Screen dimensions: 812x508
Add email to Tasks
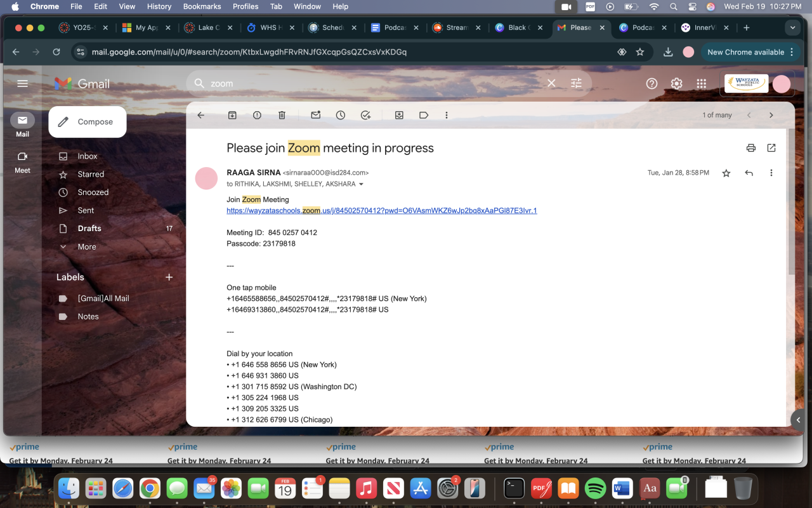(x=365, y=115)
